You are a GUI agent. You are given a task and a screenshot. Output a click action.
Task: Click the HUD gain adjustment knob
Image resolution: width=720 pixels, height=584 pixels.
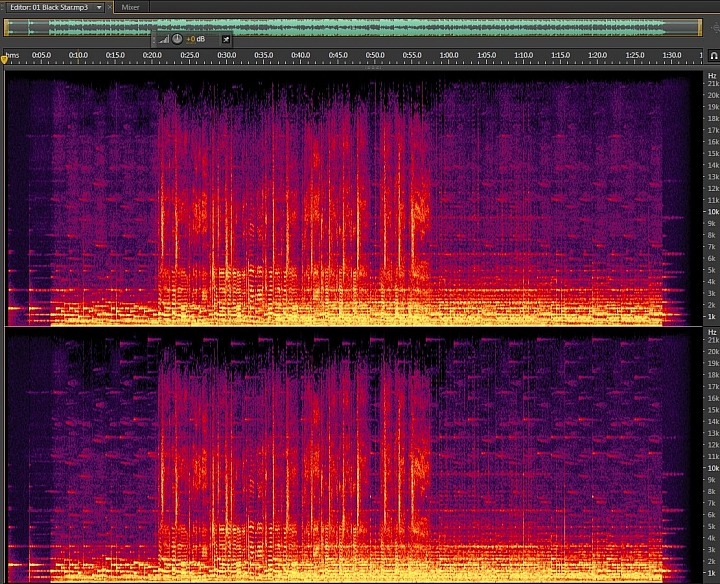(x=177, y=39)
